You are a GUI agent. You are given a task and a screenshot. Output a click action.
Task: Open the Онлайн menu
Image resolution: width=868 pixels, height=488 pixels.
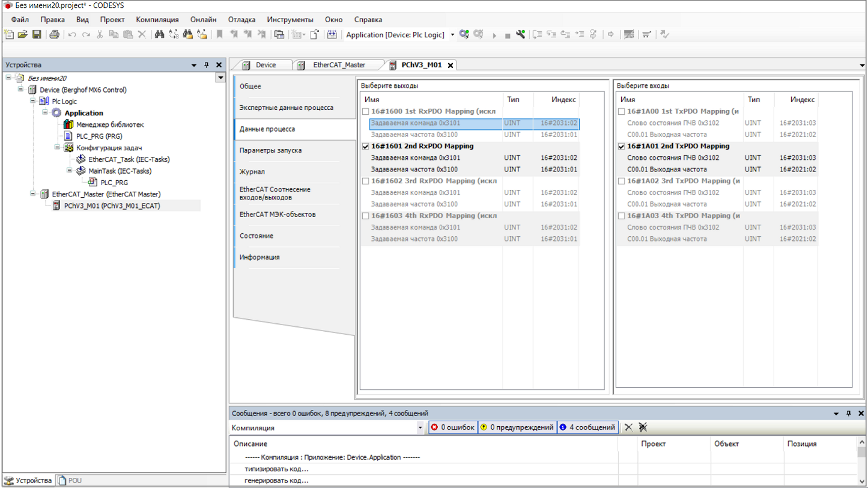point(204,20)
